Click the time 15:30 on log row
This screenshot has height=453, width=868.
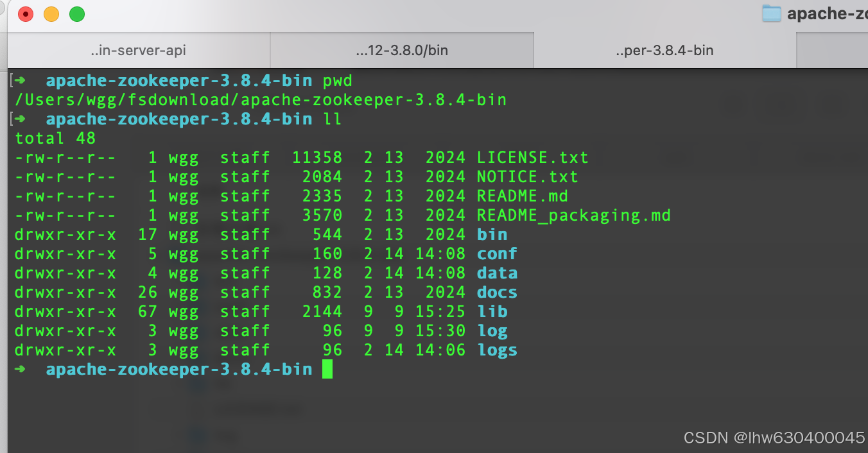pyautogui.click(x=440, y=331)
